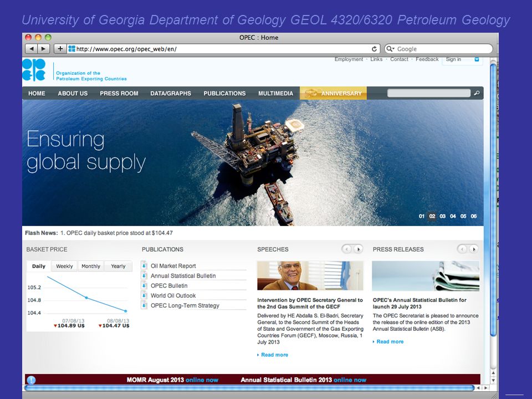
Task: Click the OPEC favicon in the address bar
Action: pos(71,49)
